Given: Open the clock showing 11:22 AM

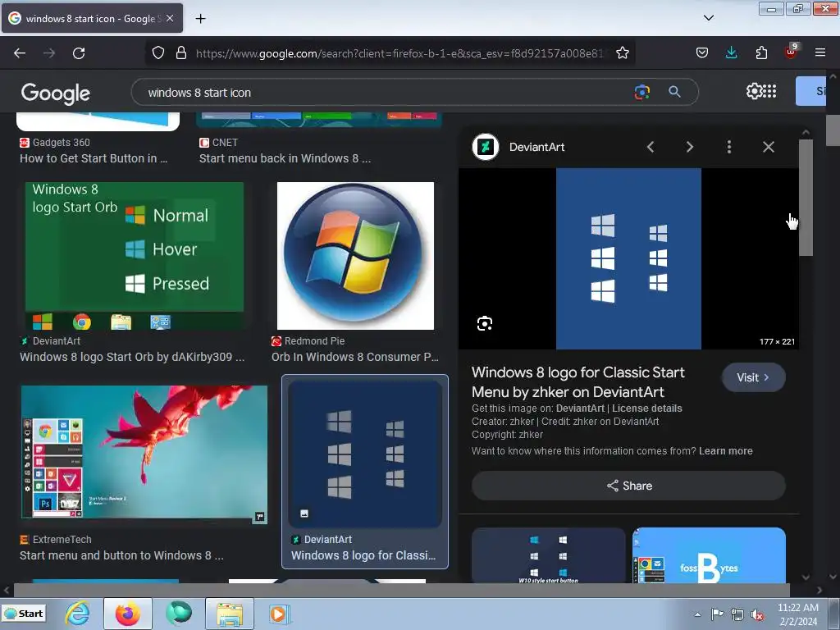Looking at the screenshot, I should 797,614.
